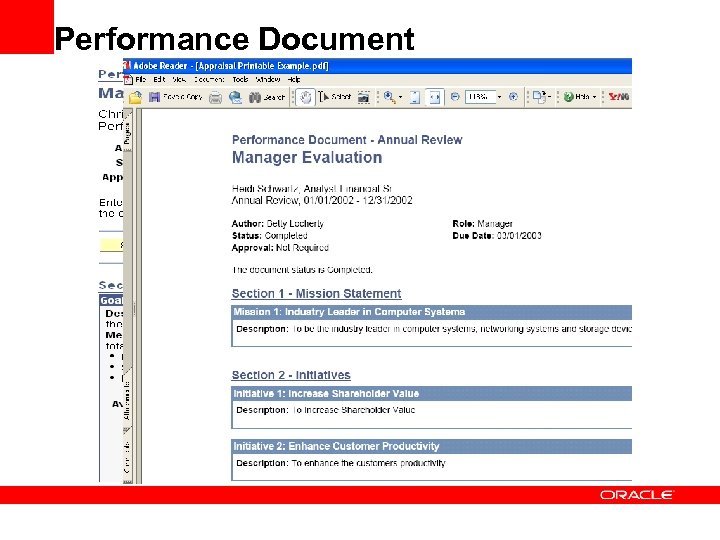Click the rotate page view icon
720x540 pixels.
point(540,97)
